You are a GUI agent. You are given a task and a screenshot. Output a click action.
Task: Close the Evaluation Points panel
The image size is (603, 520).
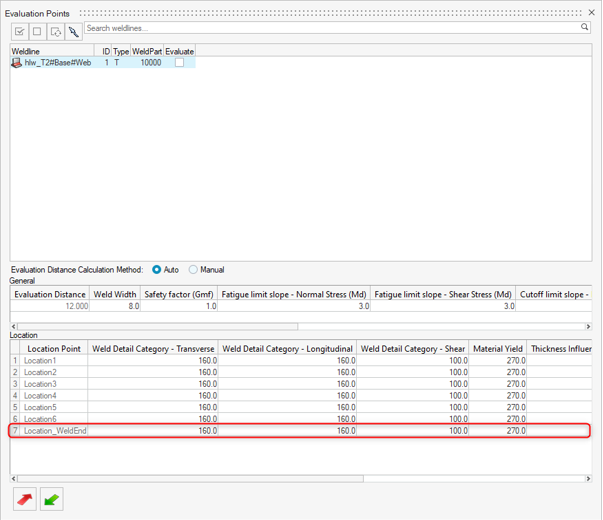tap(591, 13)
